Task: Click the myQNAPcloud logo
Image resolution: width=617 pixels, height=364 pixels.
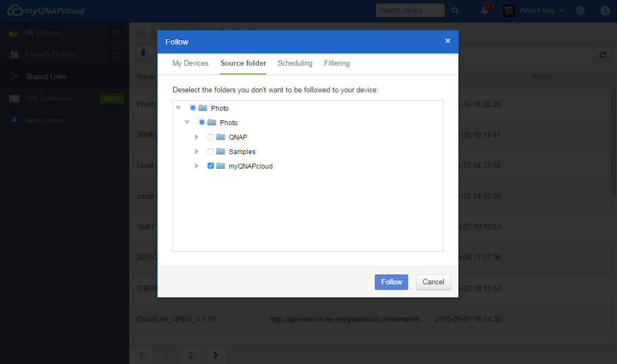Action: tap(46, 11)
